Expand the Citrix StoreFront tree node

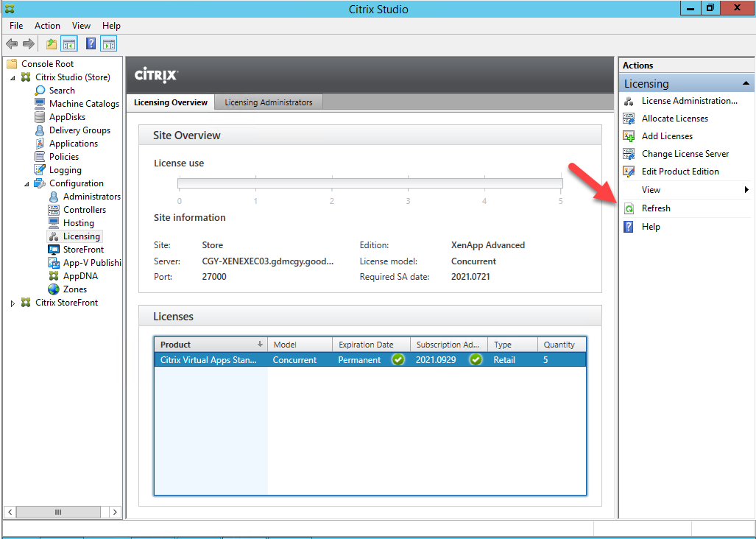13,303
